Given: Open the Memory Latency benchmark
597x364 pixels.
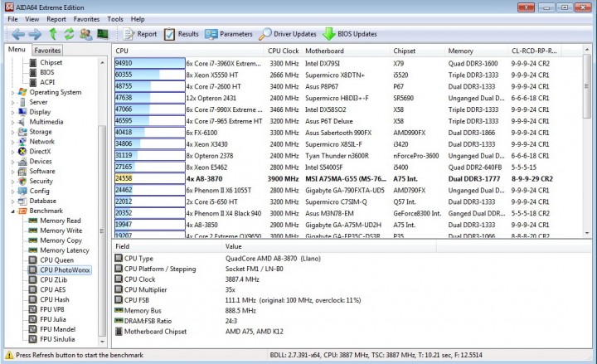Looking at the screenshot, I should coord(65,250).
